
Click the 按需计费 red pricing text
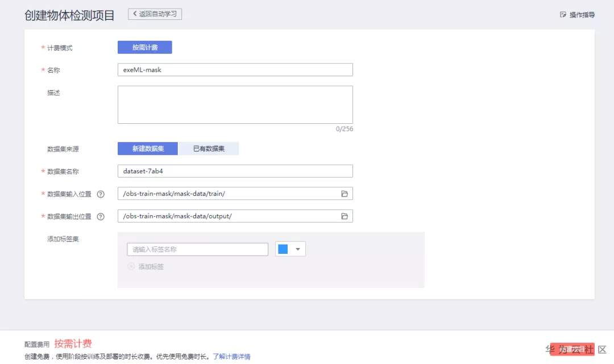(73, 344)
